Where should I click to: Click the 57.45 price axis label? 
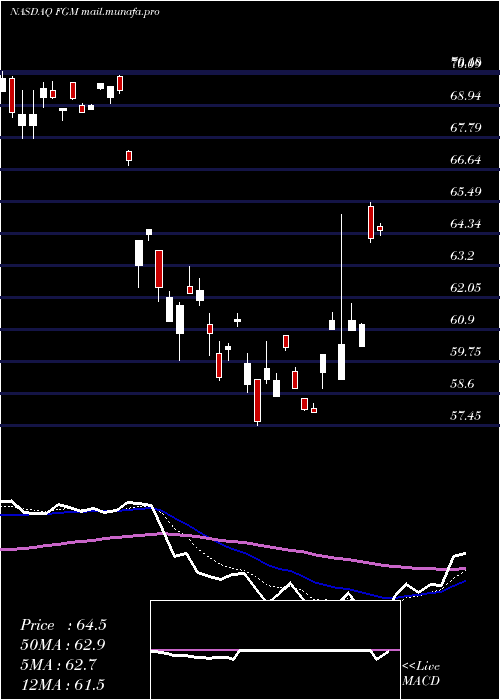click(x=466, y=416)
